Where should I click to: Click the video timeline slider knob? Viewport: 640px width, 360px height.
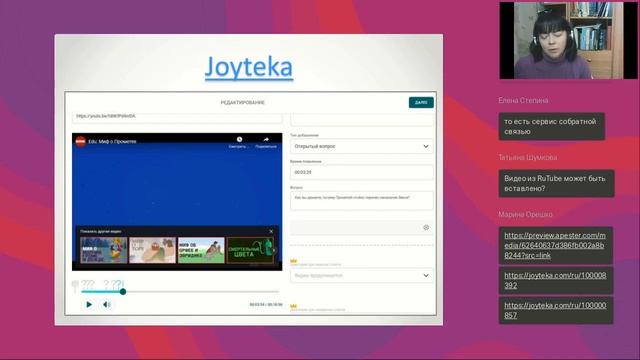tap(123, 291)
